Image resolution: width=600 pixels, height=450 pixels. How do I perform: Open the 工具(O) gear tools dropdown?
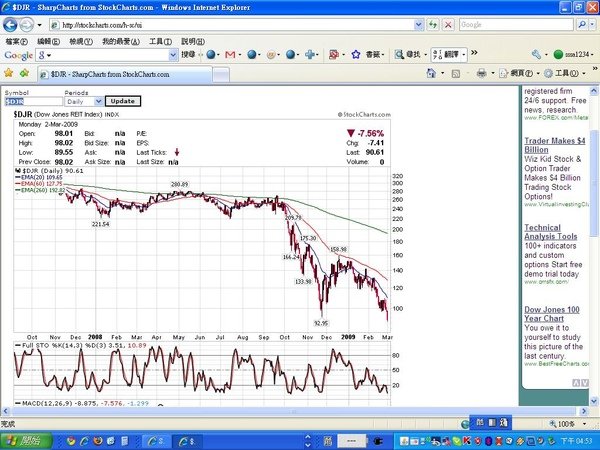[x=565, y=73]
